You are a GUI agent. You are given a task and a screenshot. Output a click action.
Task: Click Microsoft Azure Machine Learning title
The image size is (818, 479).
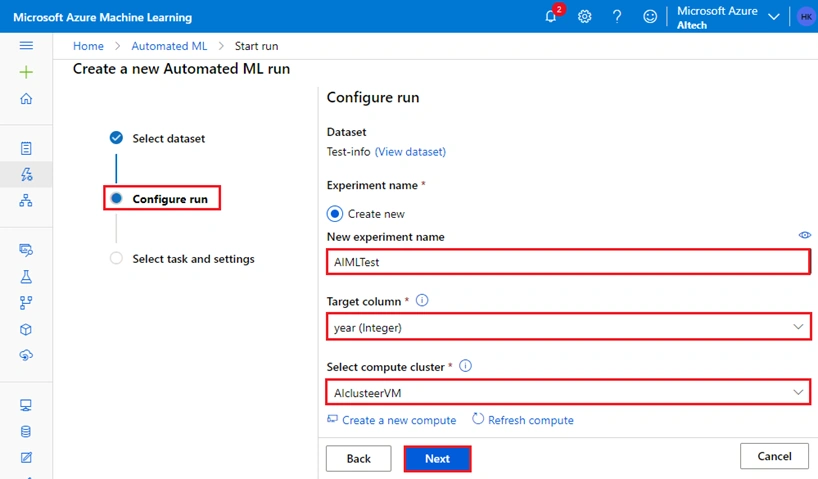(103, 17)
